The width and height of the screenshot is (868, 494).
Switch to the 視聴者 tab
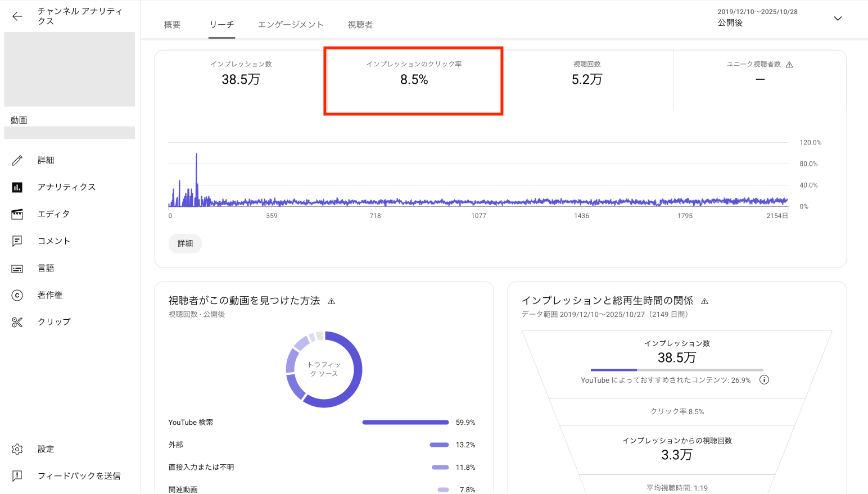click(360, 25)
